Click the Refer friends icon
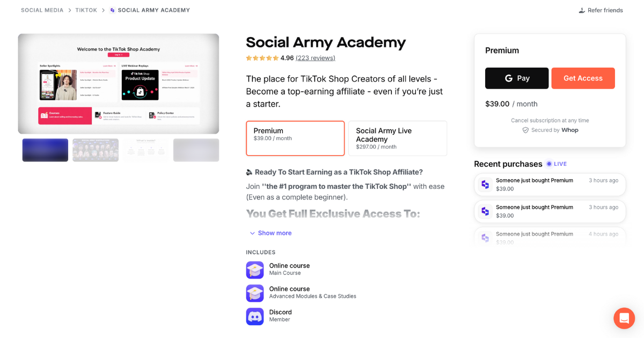Viewport: 644px width, 338px height. tap(581, 10)
